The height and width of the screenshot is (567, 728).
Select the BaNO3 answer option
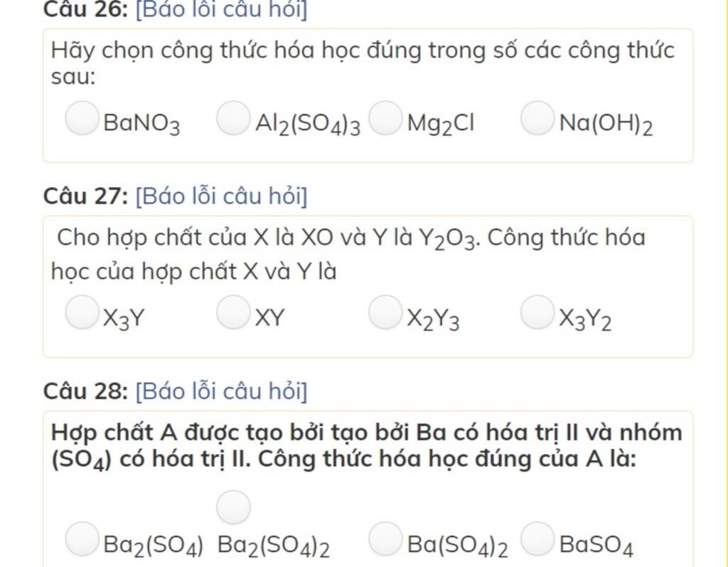[82, 119]
